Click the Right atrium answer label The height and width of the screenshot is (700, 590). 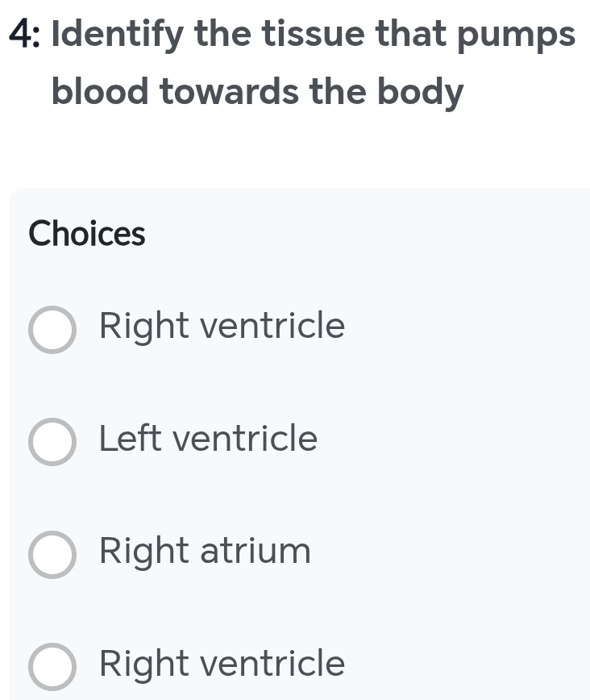[204, 552]
